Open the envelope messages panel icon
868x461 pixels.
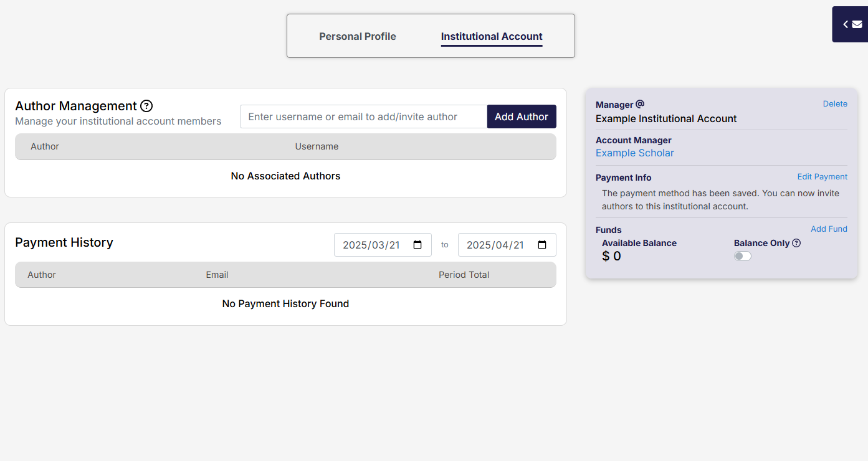point(857,24)
